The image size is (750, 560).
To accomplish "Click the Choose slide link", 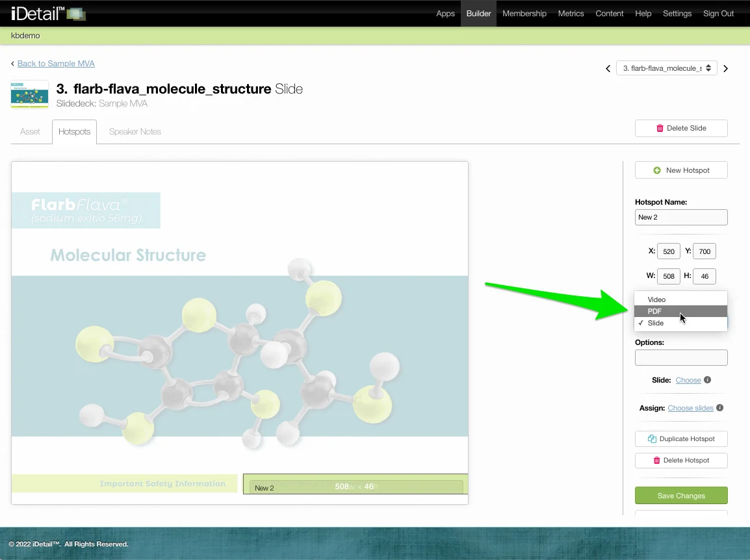I will (688, 380).
